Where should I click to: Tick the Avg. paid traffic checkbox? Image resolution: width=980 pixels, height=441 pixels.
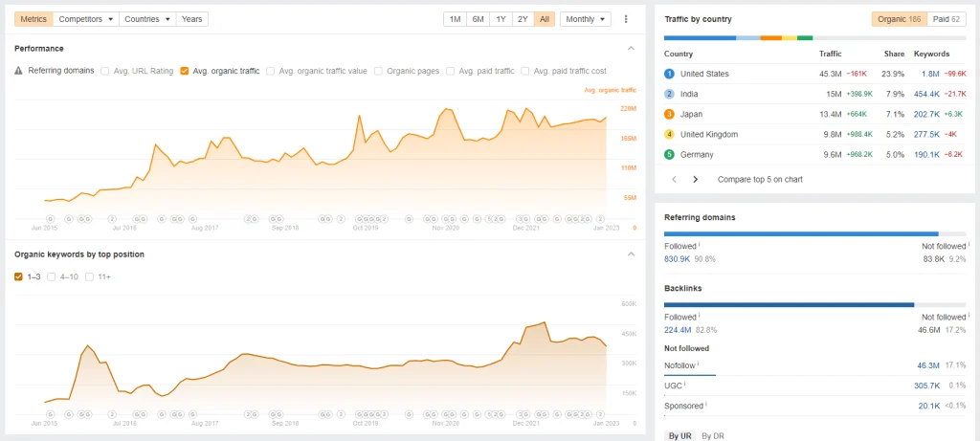[x=451, y=71]
